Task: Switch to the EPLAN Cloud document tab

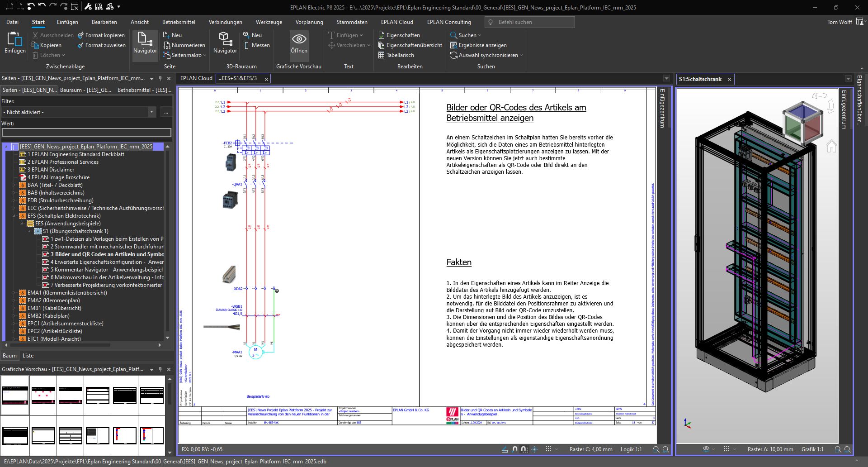Action: coord(196,78)
